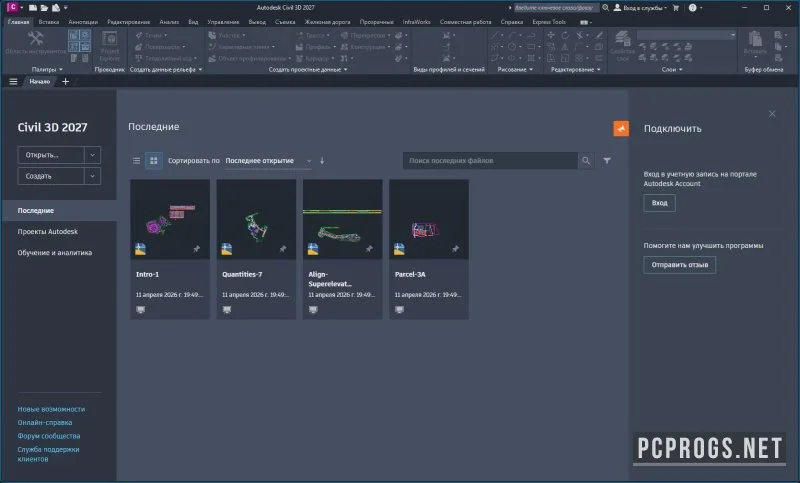Click the orange announcements icon
The image size is (800, 483).
point(621,129)
